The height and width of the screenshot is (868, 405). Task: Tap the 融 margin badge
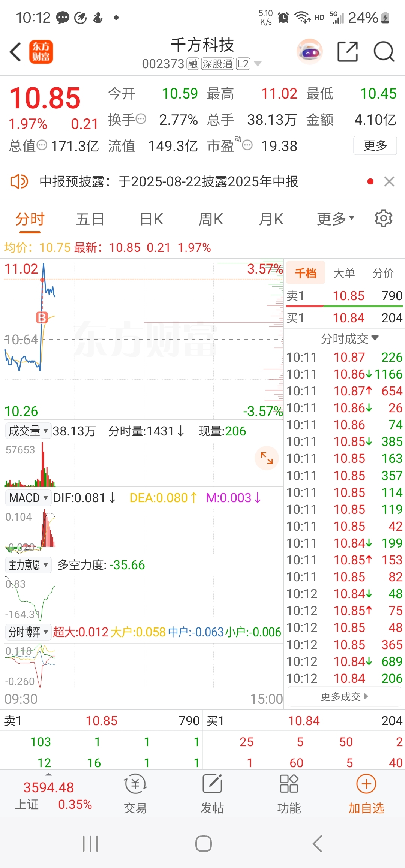coord(193,64)
